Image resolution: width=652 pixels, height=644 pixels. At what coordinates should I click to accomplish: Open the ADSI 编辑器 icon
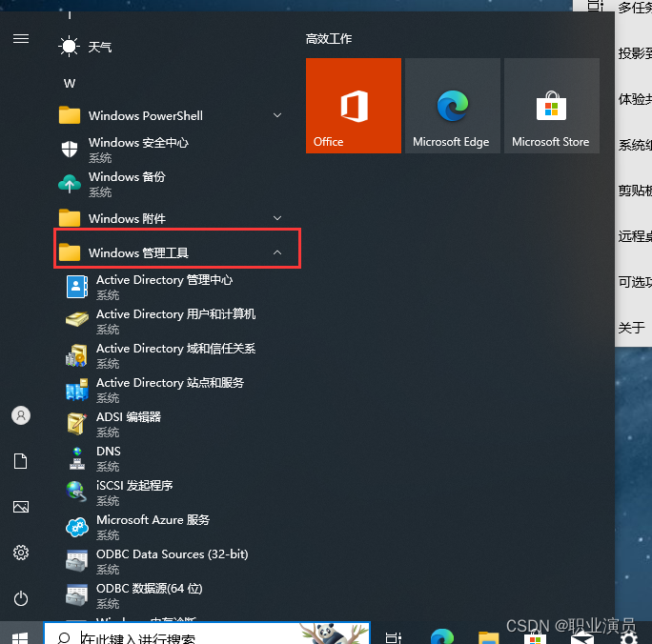(x=77, y=424)
